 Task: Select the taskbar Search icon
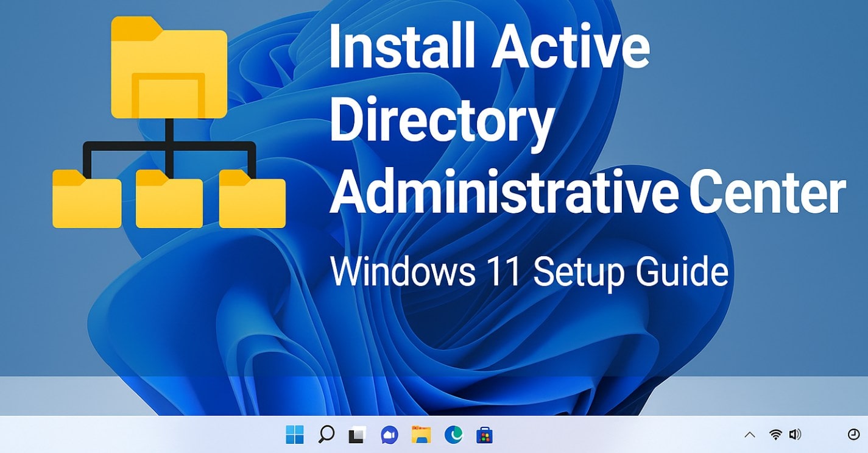[326, 435]
